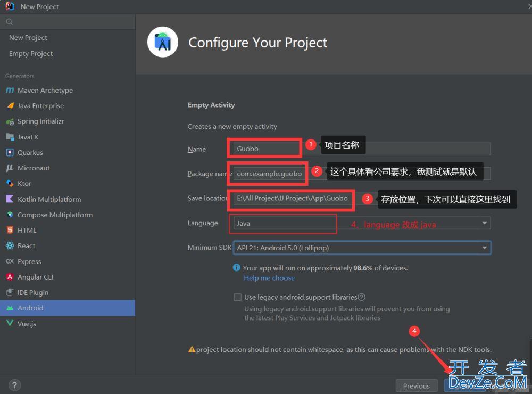This screenshot has width=532, height=394.
Task: Select the Maven Archetype generator icon
Action: [10, 91]
